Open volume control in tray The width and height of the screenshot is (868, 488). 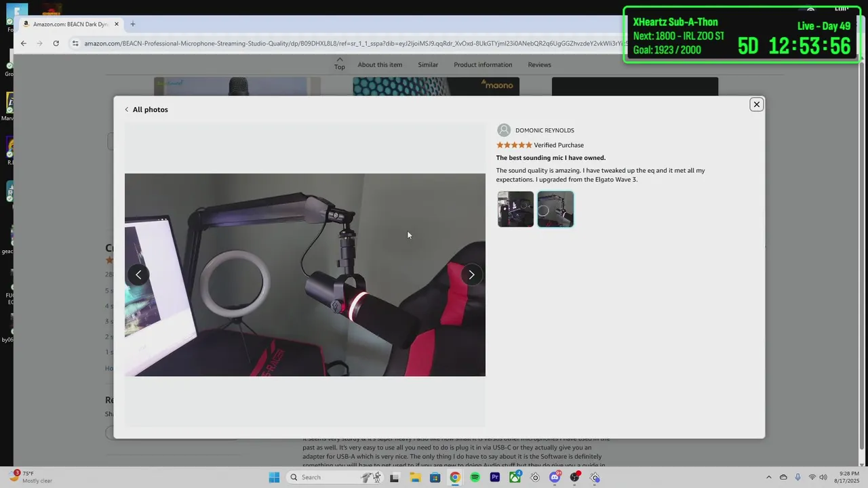click(x=823, y=477)
